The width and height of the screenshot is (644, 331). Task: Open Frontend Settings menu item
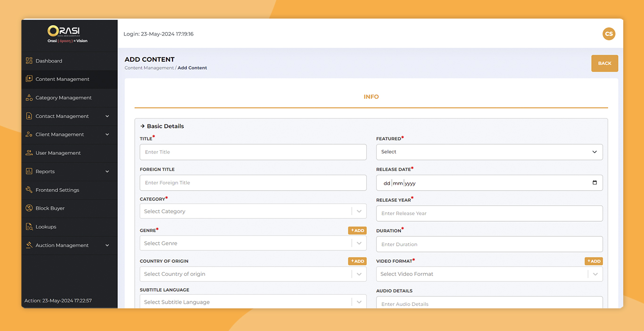coord(69,190)
